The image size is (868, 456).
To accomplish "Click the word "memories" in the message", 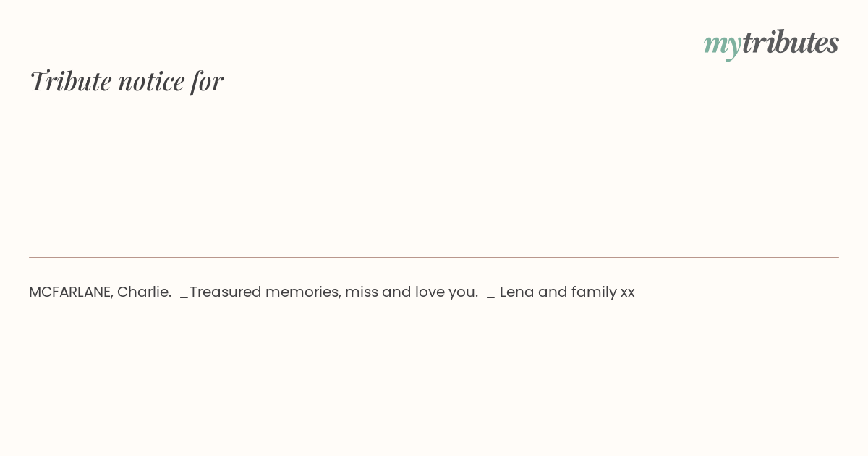I will click(x=303, y=292).
